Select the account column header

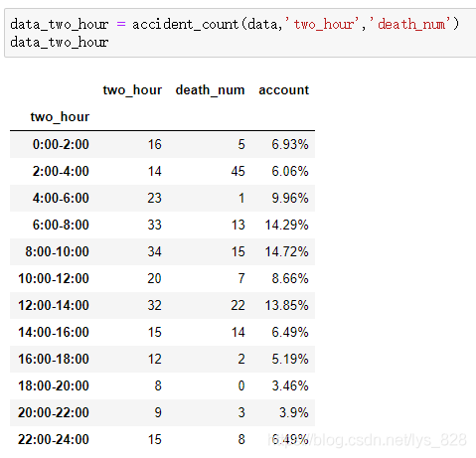click(x=283, y=90)
